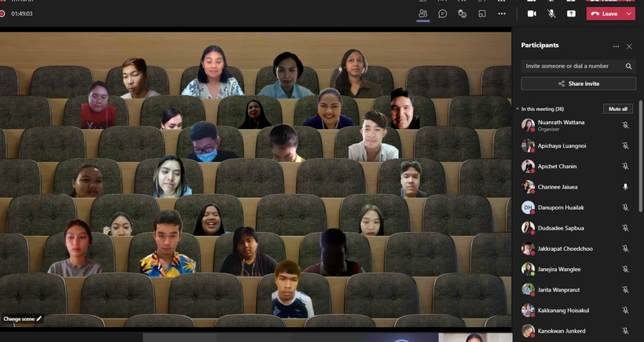The image size is (644, 342).
Task: Click the mic icon for Dudsadee Sapbua
Action: pyautogui.click(x=625, y=228)
